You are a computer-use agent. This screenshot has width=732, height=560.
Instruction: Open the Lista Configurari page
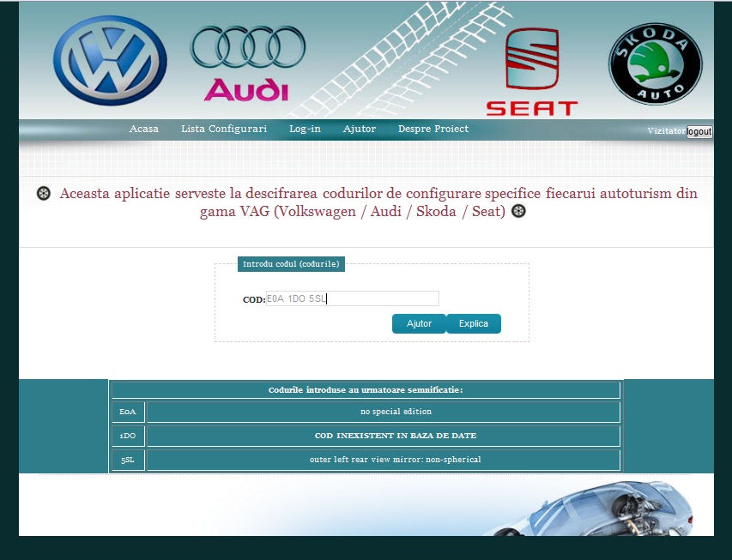point(224,129)
